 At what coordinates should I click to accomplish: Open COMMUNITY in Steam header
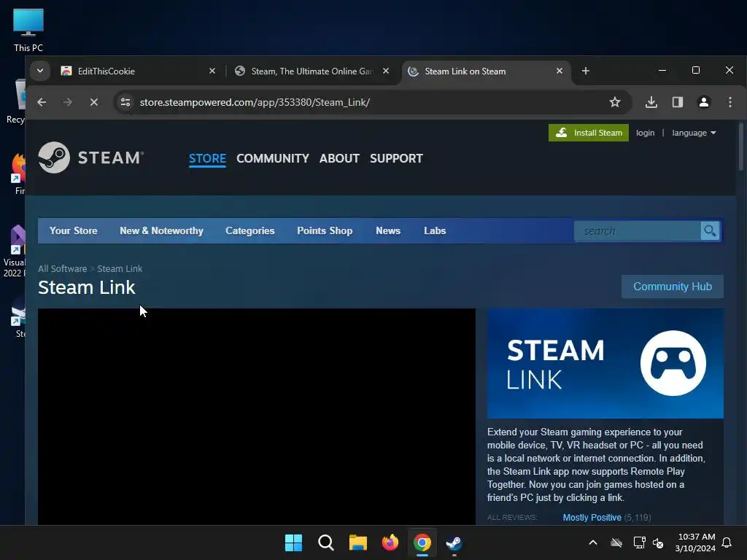click(x=273, y=158)
